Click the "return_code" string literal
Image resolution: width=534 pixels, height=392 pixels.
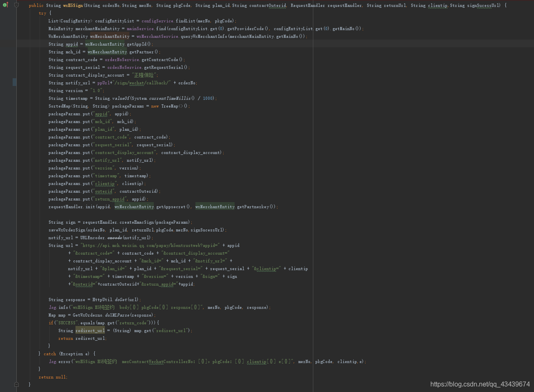133,323
